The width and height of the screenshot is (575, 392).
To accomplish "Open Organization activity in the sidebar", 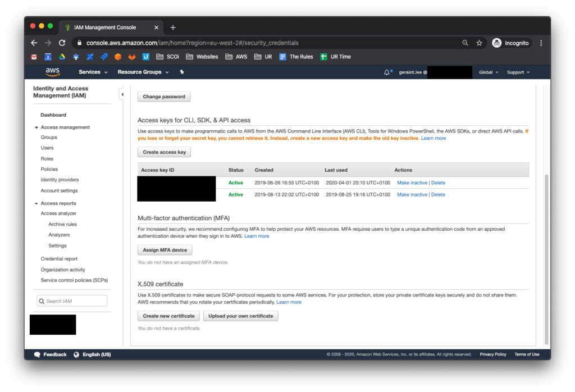I will pos(63,270).
